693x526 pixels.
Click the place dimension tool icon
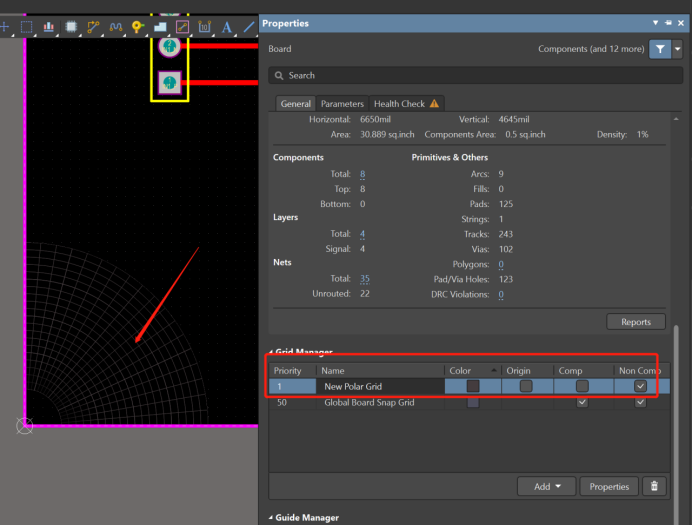[204, 27]
